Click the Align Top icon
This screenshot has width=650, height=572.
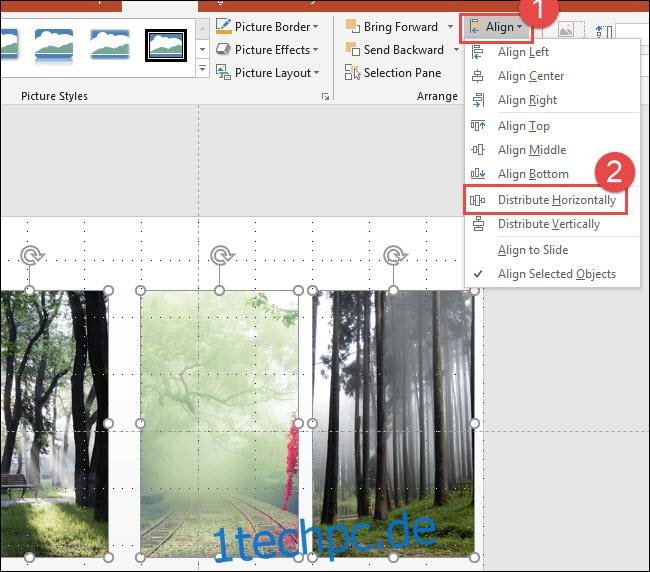(478, 126)
